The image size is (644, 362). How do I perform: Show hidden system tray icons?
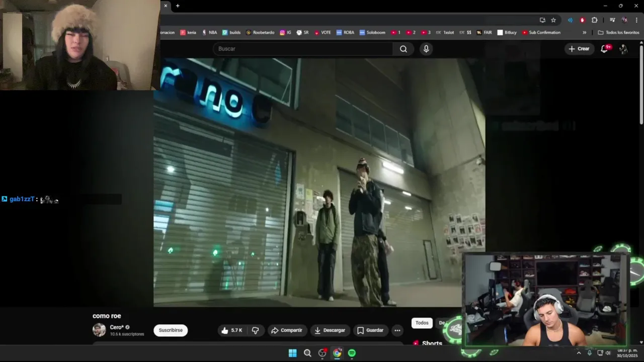(x=579, y=353)
